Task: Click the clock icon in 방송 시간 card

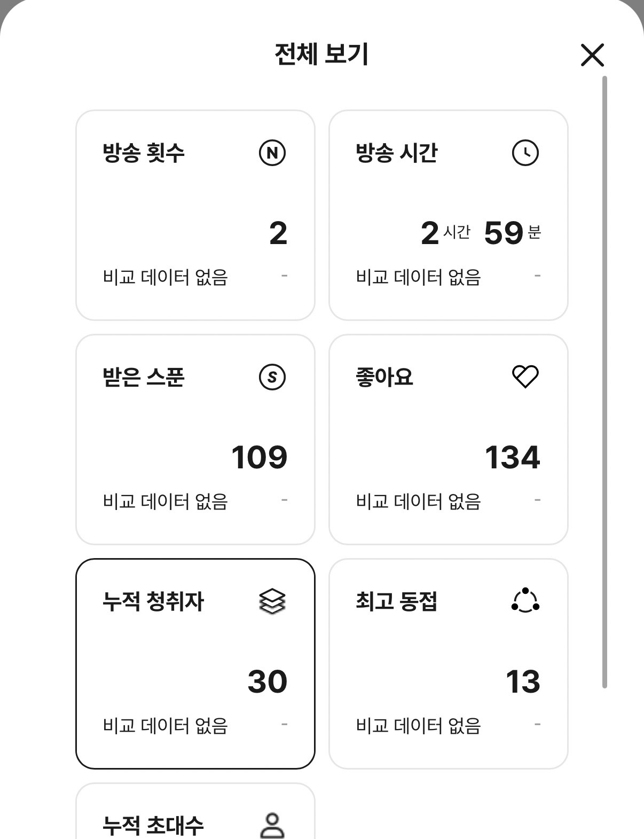Action: coord(525,153)
